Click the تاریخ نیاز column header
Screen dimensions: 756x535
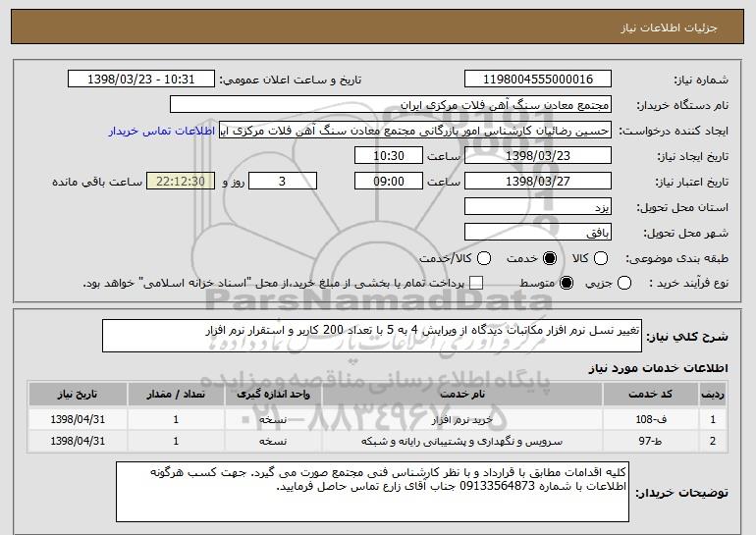coord(78,395)
